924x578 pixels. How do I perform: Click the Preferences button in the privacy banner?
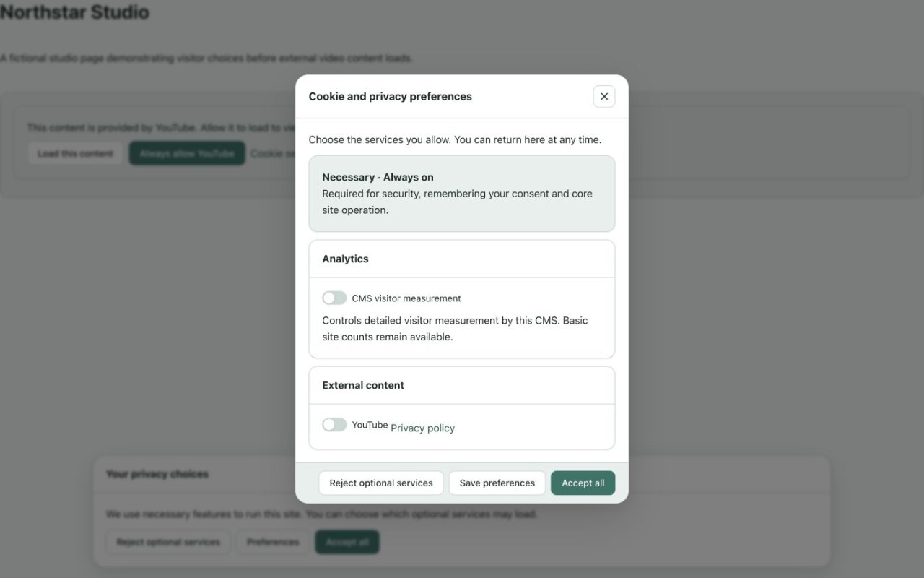(x=273, y=542)
